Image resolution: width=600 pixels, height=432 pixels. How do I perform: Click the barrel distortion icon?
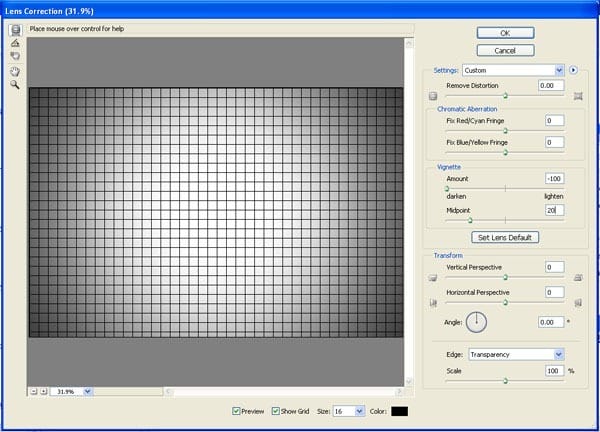tap(433, 96)
